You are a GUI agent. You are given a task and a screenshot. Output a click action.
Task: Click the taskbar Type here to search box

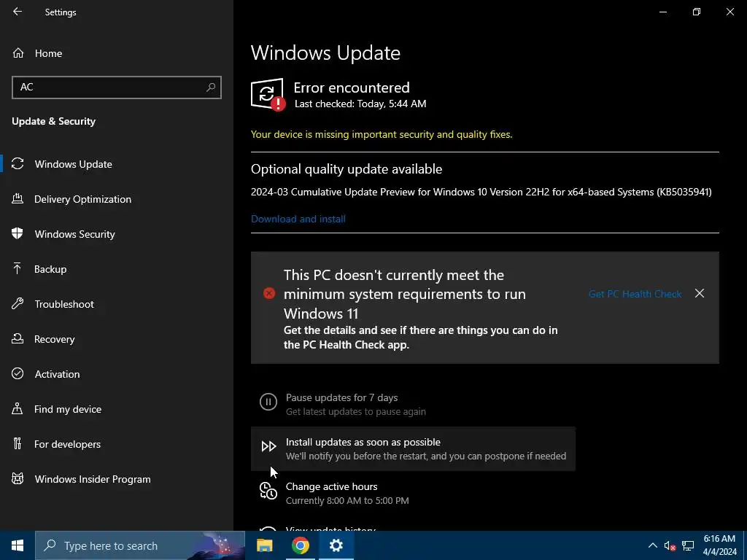140,545
